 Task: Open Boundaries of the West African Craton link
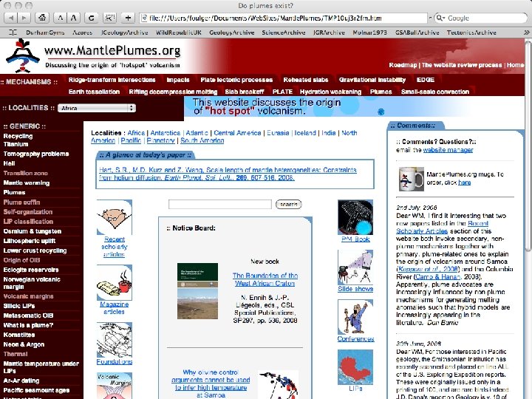tap(265, 279)
